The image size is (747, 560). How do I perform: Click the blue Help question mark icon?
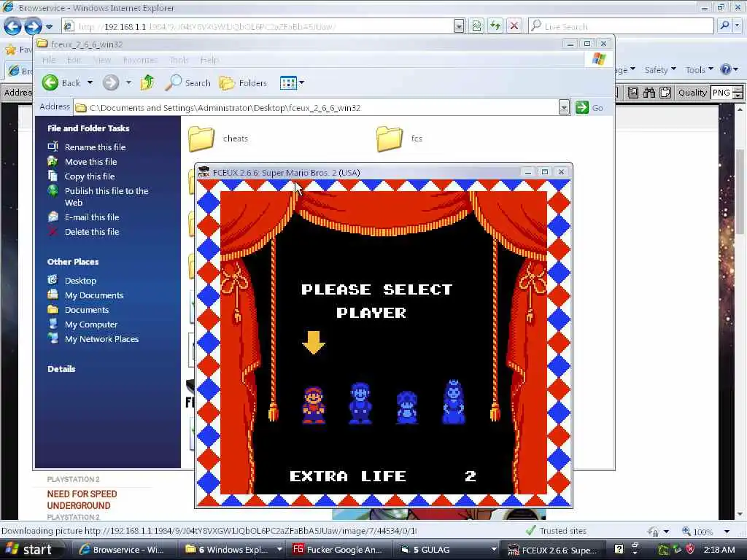click(726, 70)
